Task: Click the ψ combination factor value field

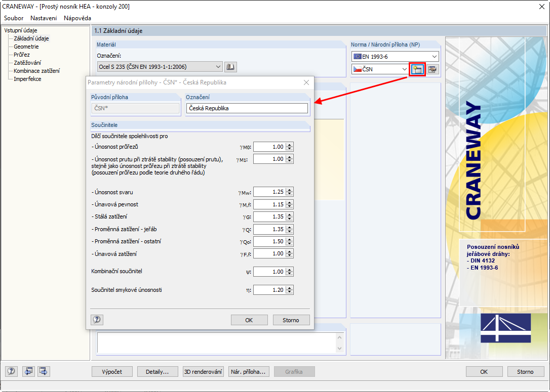Action: point(269,272)
